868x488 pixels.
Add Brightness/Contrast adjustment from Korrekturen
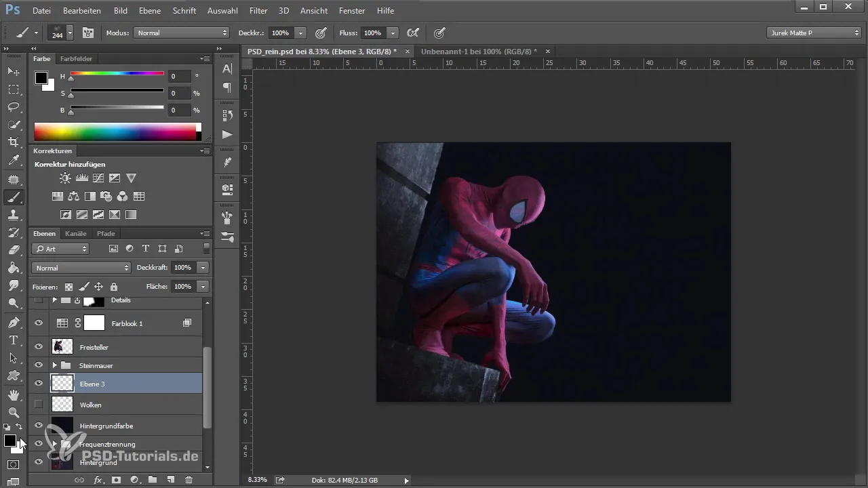[65, 178]
